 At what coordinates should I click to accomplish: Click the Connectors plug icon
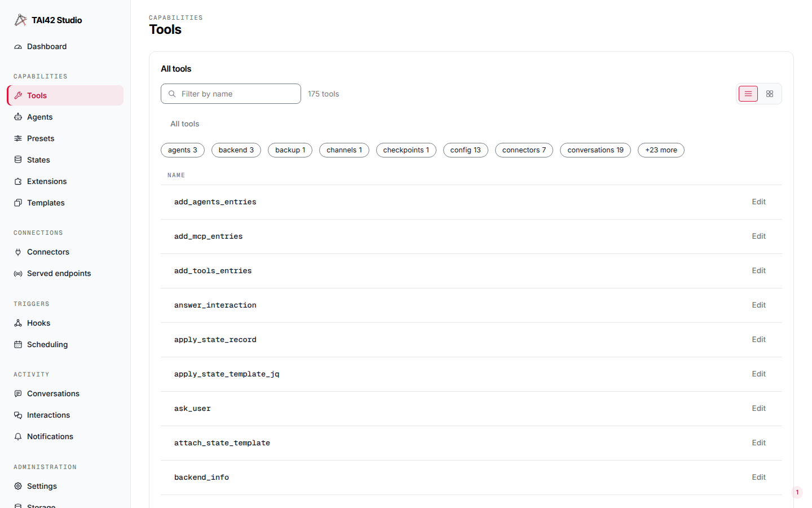tap(18, 252)
